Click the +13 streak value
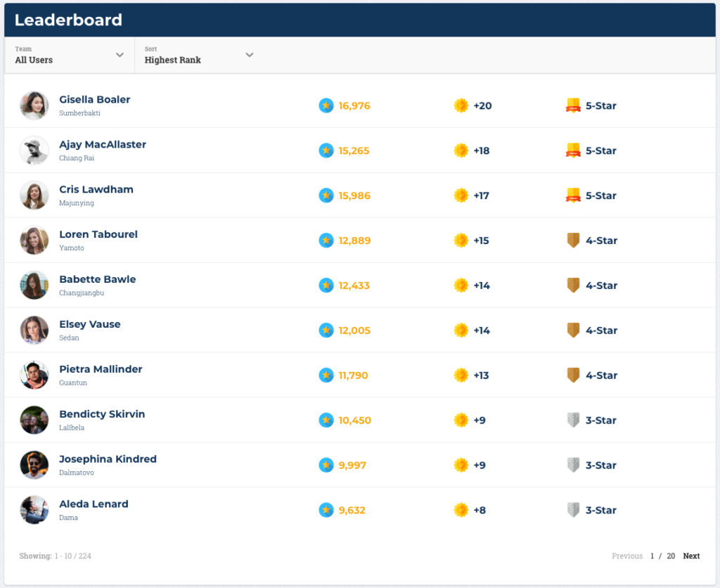Screen dimensions: 720x588 click(x=481, y=376)
